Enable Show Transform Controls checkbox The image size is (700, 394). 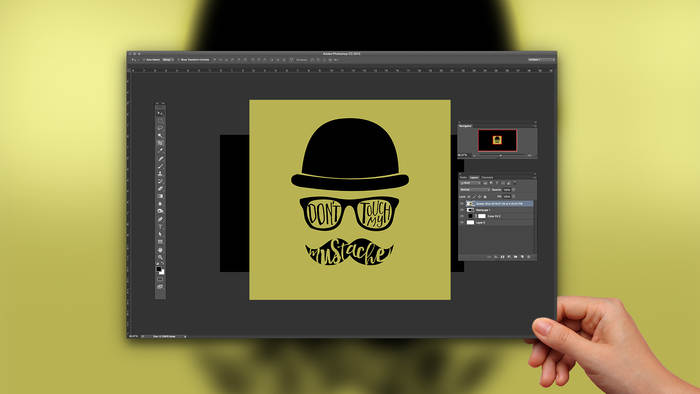point(179,60)
